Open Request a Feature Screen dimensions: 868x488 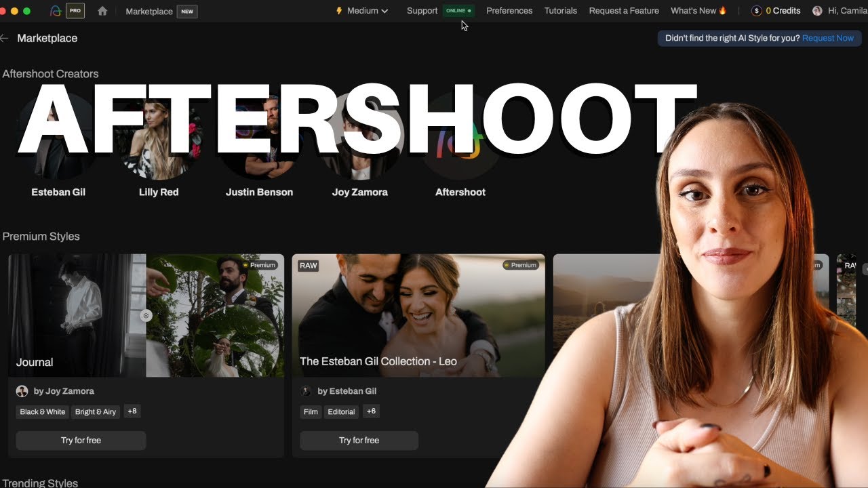[624, 11]
